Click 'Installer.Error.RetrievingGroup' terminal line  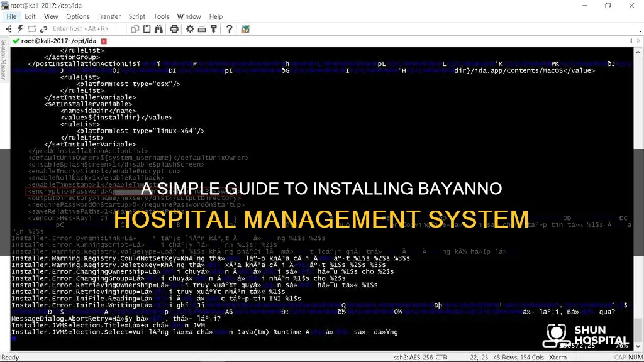(148, 292)
